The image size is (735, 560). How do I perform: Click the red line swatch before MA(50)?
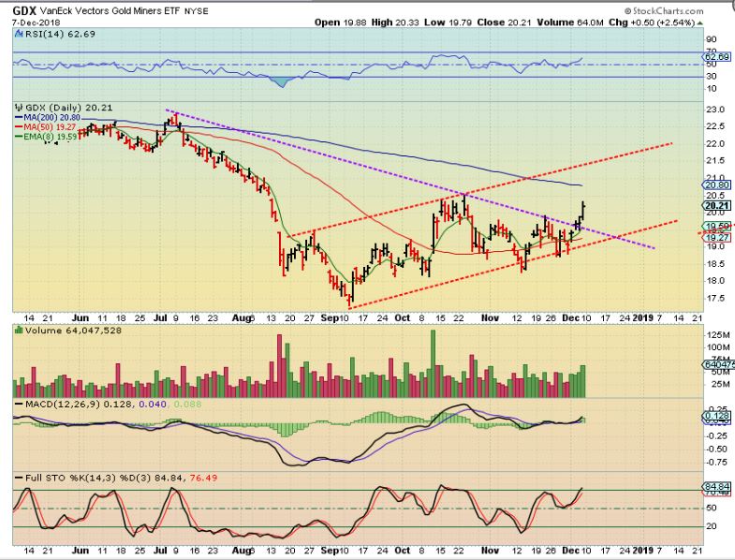pyautogui.click(x=19, y=127)
